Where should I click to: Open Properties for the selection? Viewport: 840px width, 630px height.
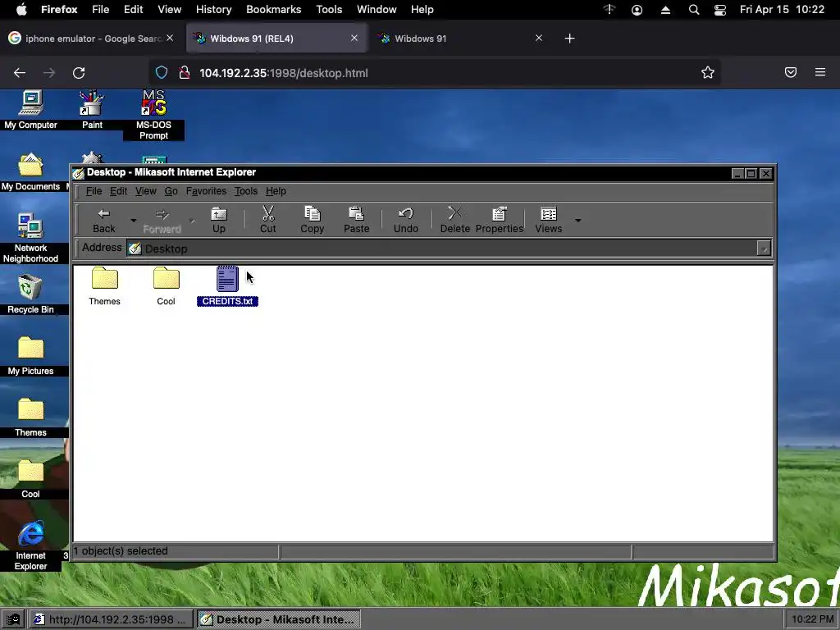point(500,220)
